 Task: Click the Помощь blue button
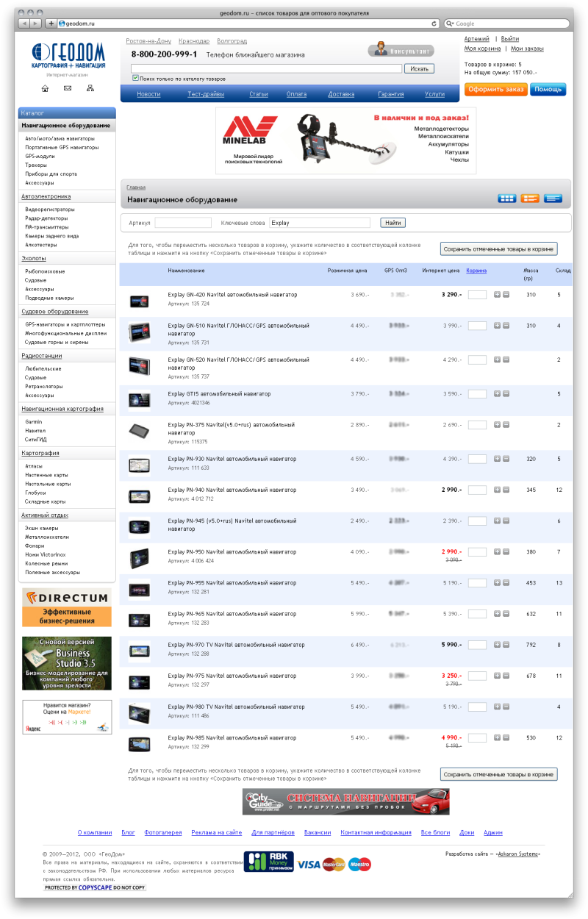tap(548, 89)
